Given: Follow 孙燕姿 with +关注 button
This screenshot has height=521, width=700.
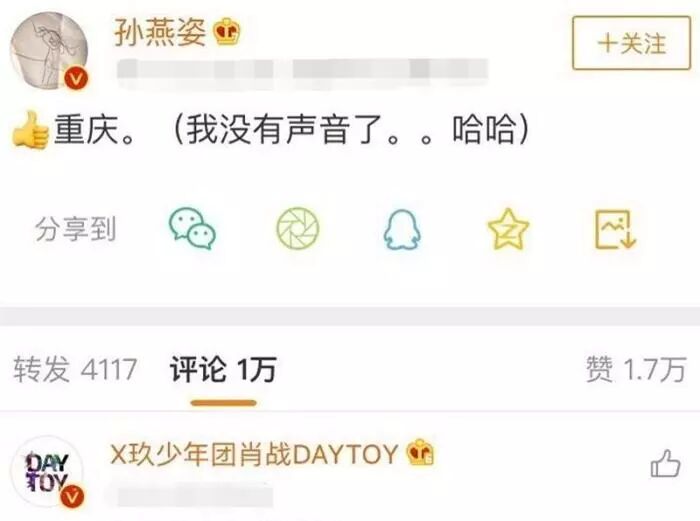Looking at the screenshot, I should coord(631,43).
